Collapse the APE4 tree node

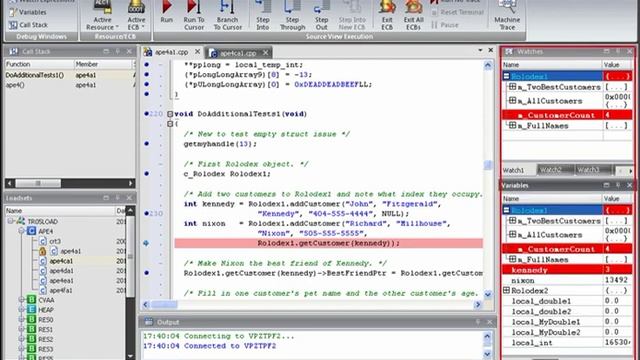(21, 231)
